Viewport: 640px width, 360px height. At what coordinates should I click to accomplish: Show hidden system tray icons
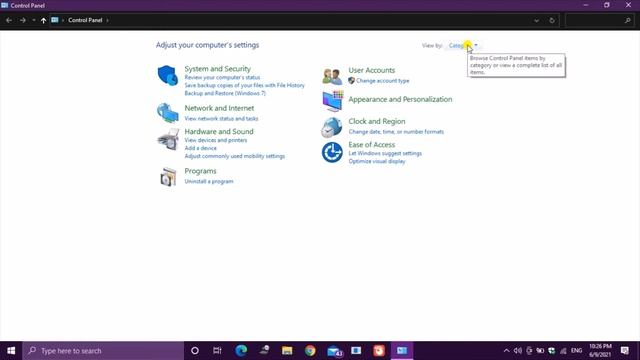(507, 351)
